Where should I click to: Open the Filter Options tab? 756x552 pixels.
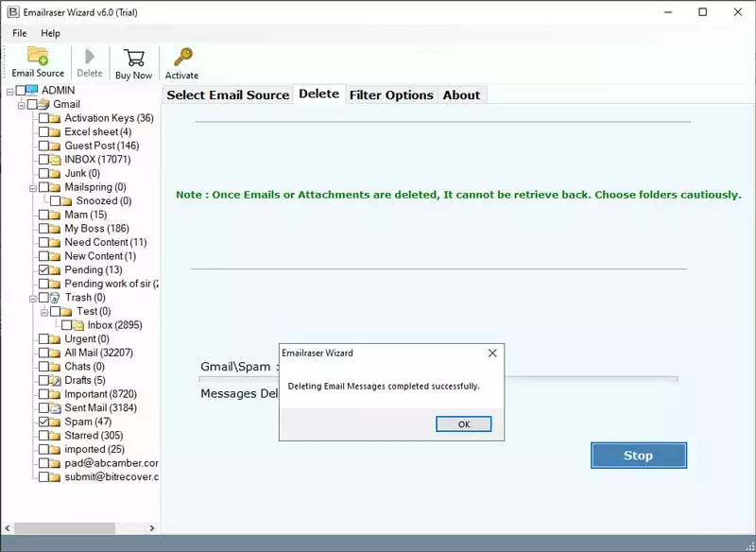tap(391, 95)
